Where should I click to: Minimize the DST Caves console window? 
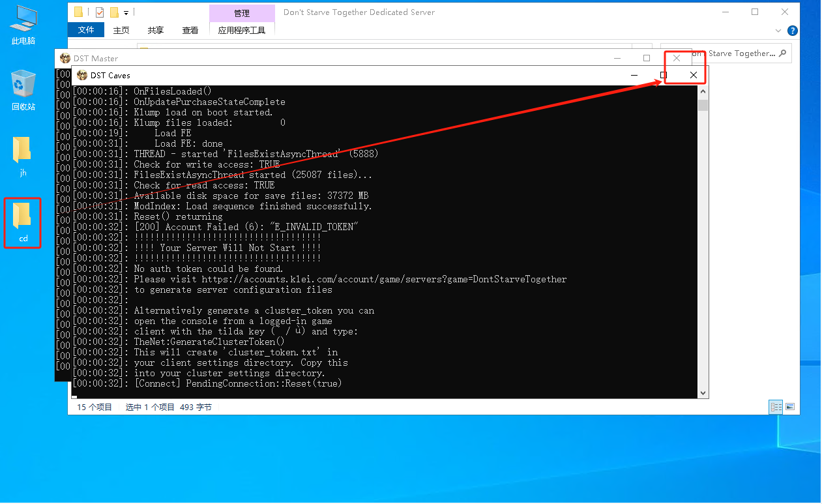point(634,75)
